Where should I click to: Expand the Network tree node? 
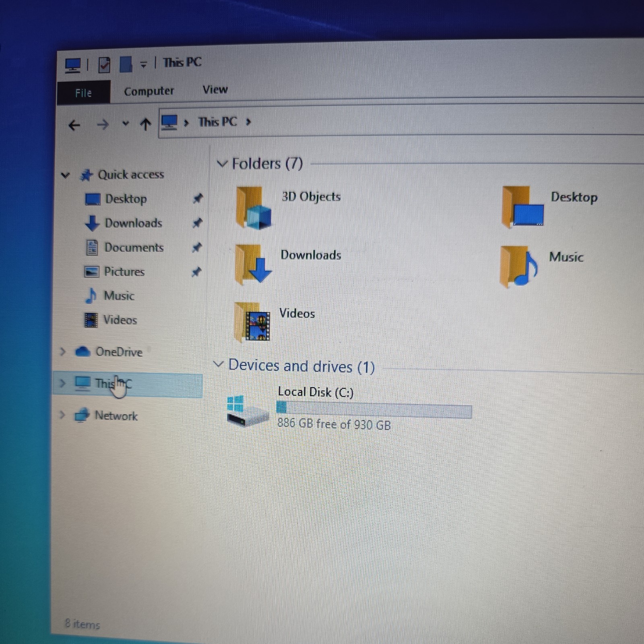click(62, 414)
